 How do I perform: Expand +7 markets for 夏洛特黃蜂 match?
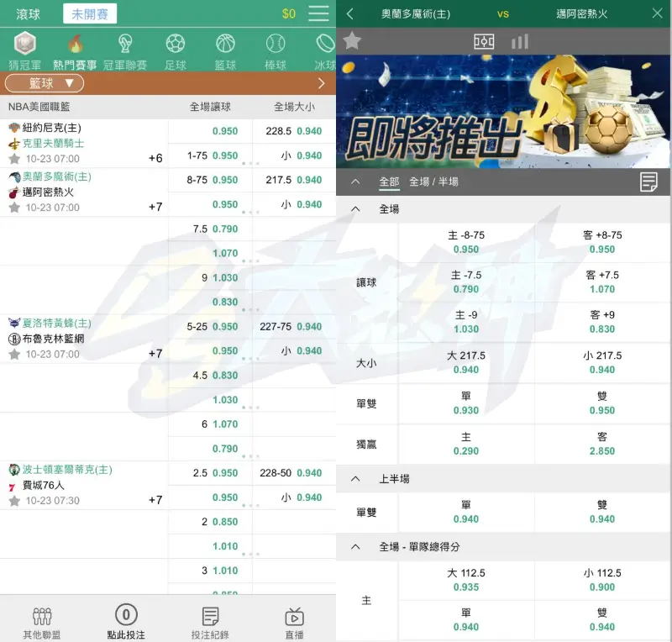click(155, 354)
